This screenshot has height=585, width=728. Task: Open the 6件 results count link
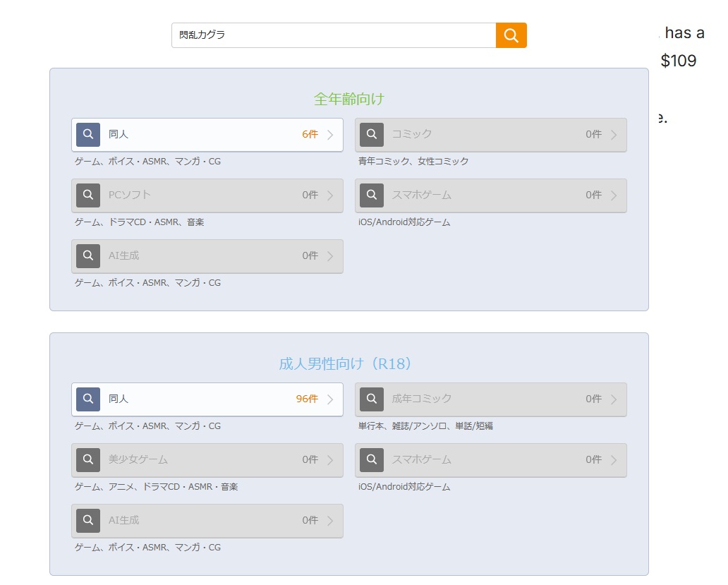pyautogui.click(x=310, y=134)
